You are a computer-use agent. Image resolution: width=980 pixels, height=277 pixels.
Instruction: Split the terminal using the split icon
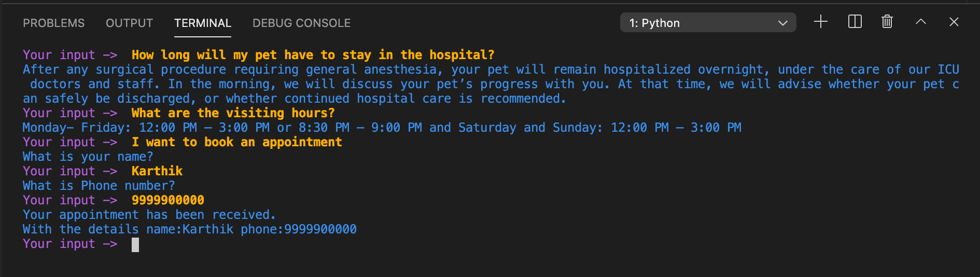pos(855,22)
